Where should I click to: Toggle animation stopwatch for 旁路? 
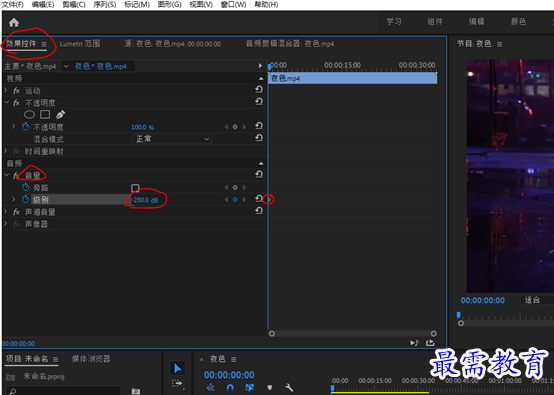25,187
